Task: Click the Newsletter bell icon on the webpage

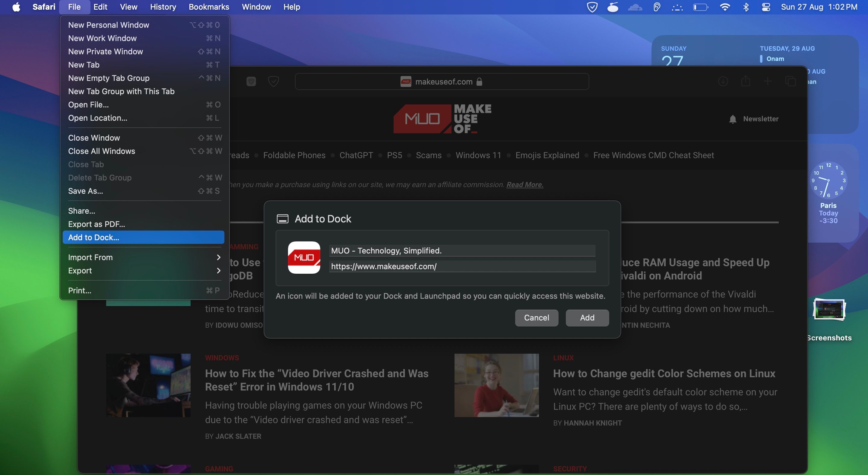Action: pos(733,119)
